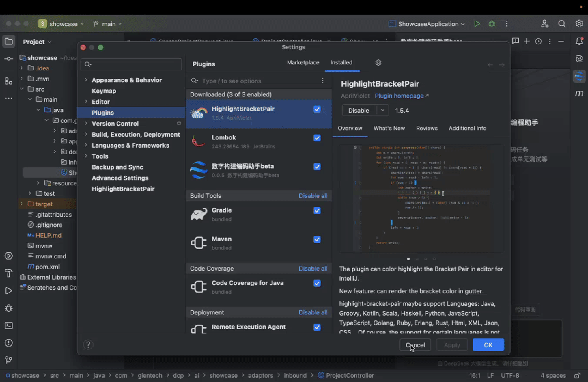The image size is (588, 382).
Task: Select Keymap in settings tree
Action: [104, 90]
